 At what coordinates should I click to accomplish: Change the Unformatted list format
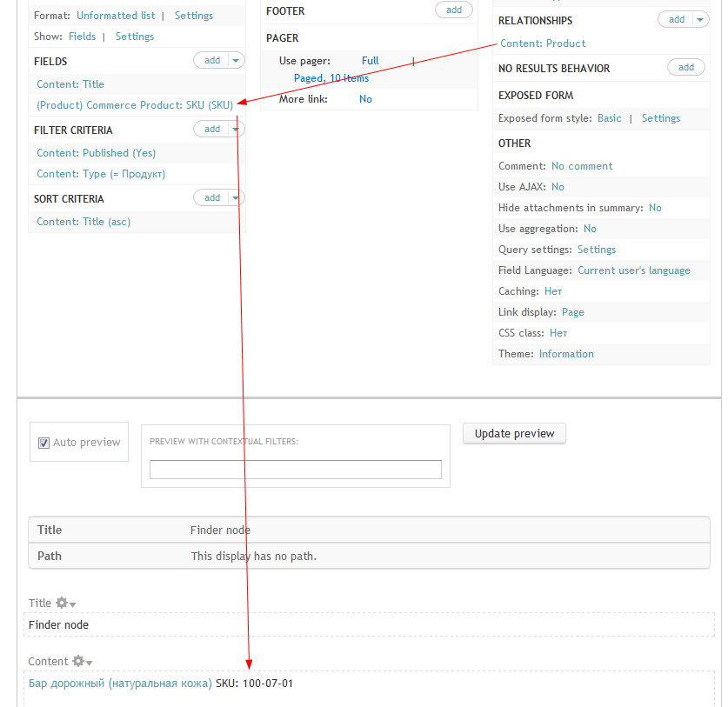[x=116, y=16]
